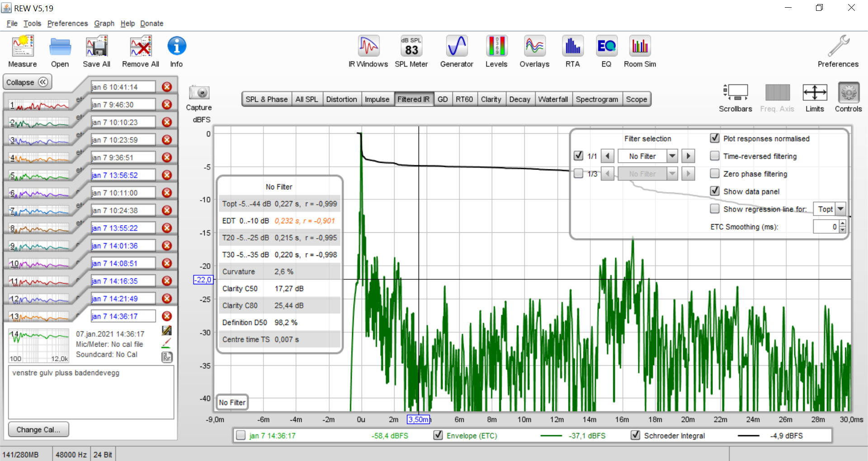Toggle Plot responses normalised
The image size is (868, 461).
(x=715, y=138)
